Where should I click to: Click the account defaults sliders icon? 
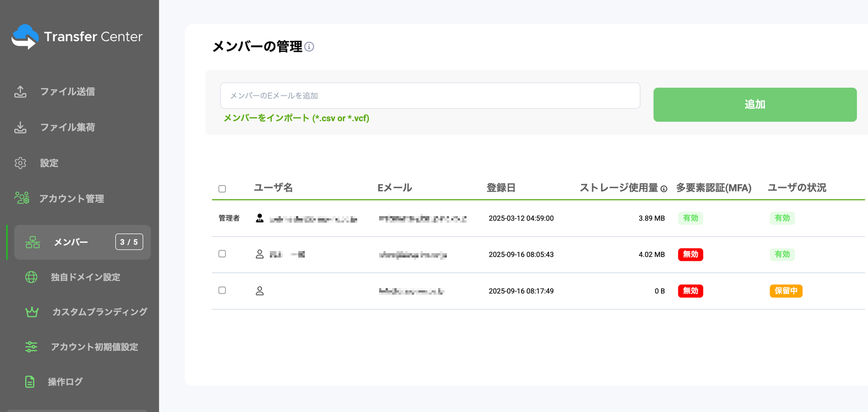(x=31, y=347)
